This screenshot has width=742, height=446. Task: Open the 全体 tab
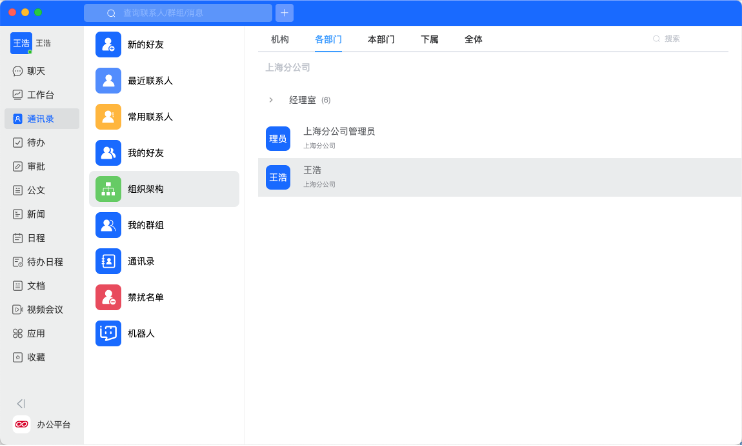[473, 39]
